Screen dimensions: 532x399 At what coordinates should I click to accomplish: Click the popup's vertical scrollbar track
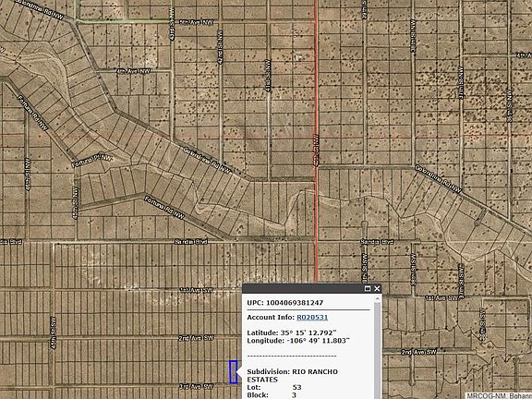[377, 349]
